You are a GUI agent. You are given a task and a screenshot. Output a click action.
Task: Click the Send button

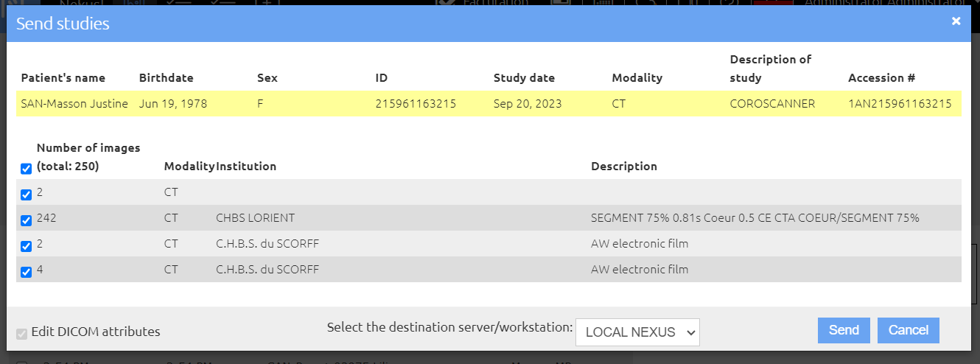pos(844,330)
